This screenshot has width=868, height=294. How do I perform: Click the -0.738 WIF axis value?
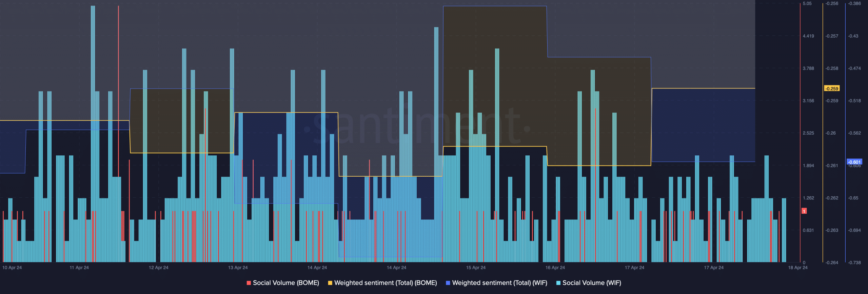click(854, 263)
